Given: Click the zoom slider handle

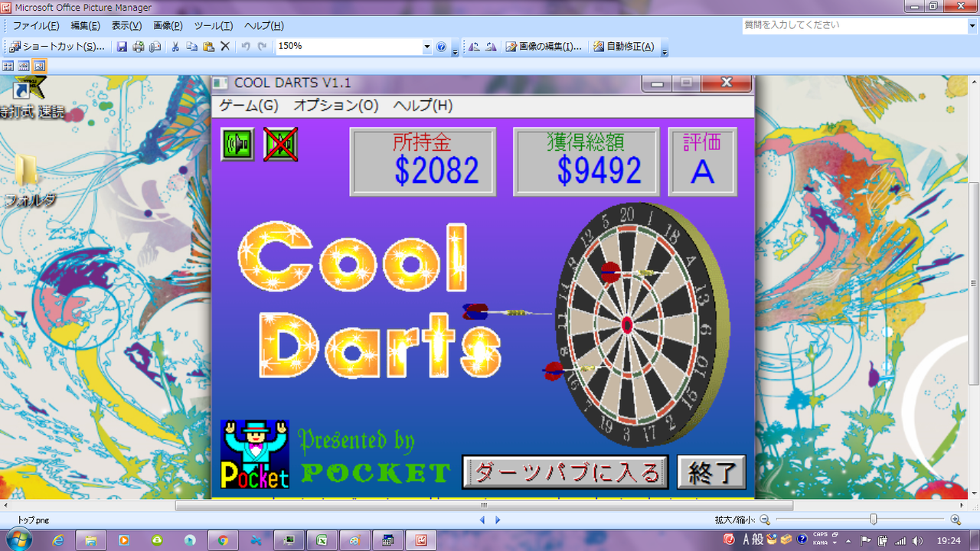Looking at the screenshot, I should click(x=874, y=520).
